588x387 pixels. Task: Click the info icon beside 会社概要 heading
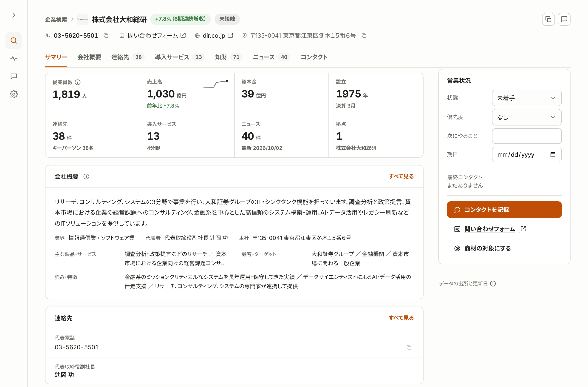coord(86,177)
